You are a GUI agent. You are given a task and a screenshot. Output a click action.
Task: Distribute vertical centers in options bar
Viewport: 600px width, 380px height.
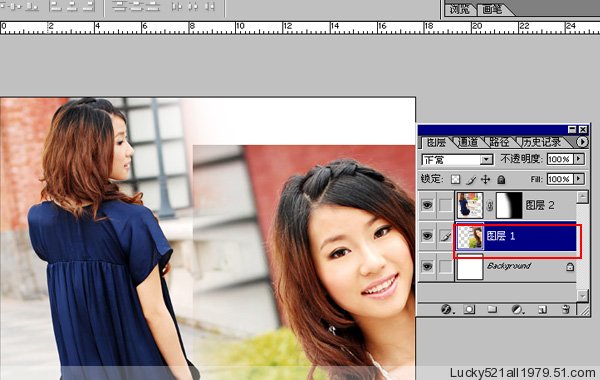(x=137, y=6)
